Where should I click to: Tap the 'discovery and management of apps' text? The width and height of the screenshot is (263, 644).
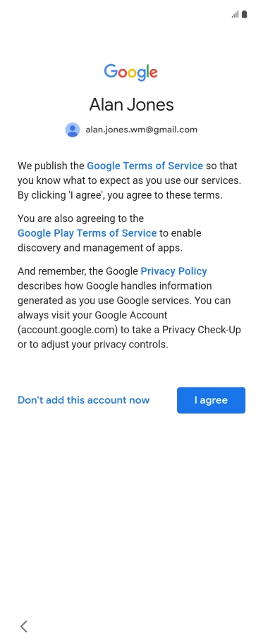coord(100,248)
